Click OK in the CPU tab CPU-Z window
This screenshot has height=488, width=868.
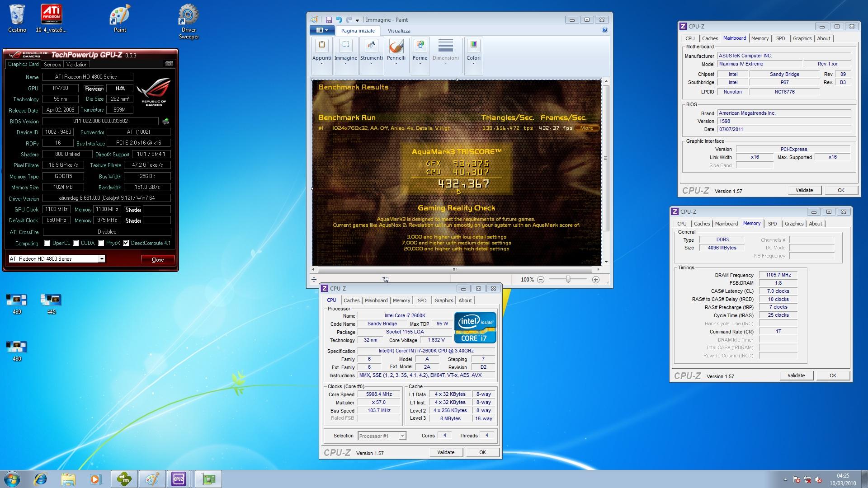(x=482, y=452)
